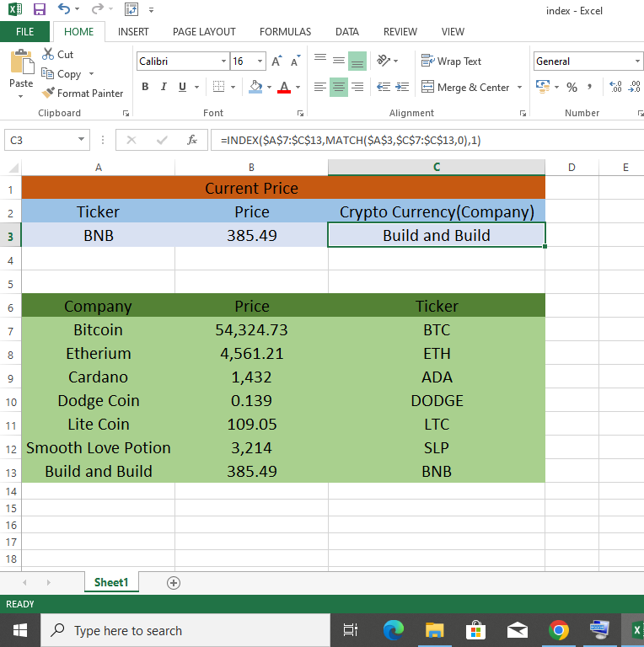
Task: Click the Redo arrow icon
Action: (x=98, y=8)
